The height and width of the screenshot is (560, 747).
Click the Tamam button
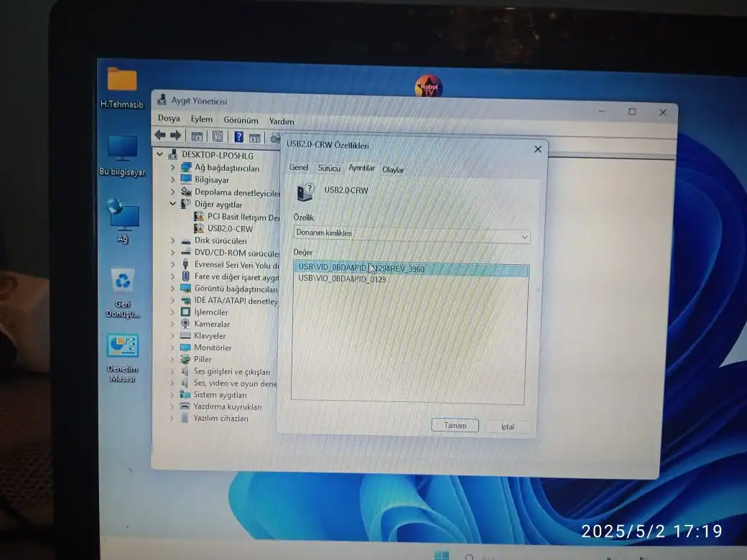coord(455,425)
